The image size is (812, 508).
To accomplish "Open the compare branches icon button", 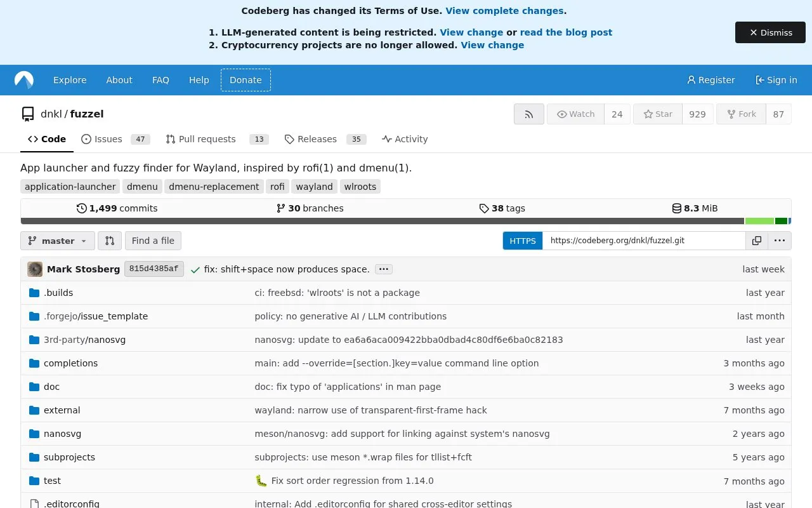I will pos(110,241).
